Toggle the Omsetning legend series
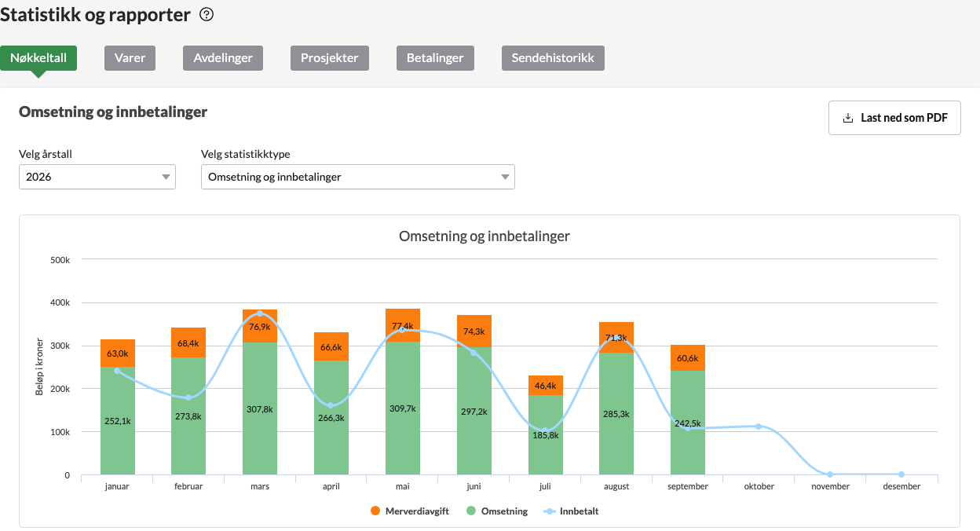The image size is (980, 531). (x=496, y=511)
